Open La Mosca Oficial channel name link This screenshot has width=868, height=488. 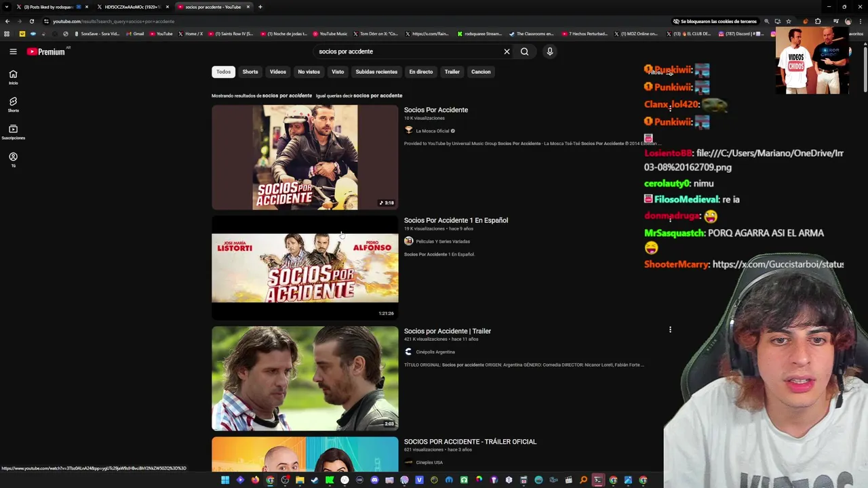pos(433,131)
